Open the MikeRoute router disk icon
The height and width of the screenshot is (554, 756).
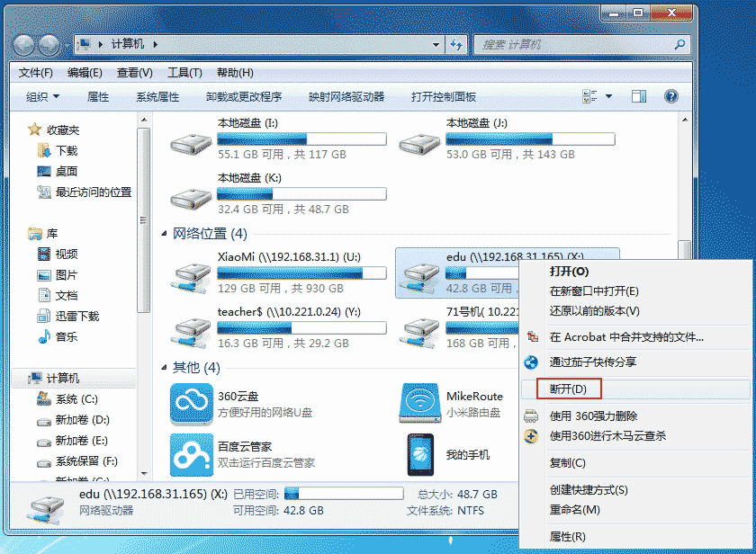pyautogui.click(x=420, y=404)
